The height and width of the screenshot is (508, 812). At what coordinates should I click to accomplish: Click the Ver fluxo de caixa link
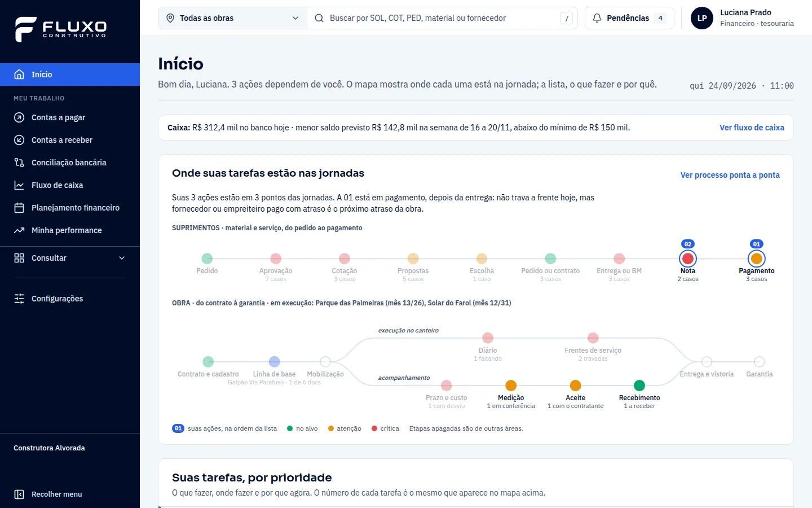(752, 128)
